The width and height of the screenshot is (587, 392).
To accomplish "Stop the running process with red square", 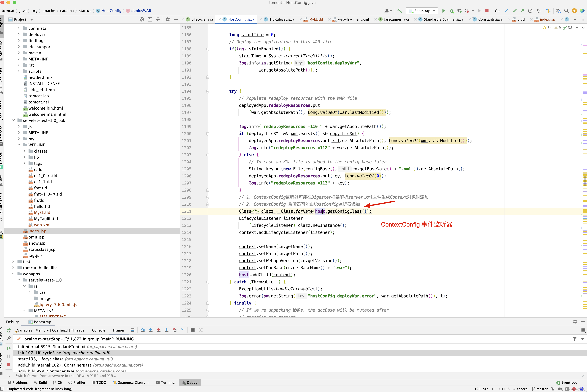I will (x=487, y=11).
